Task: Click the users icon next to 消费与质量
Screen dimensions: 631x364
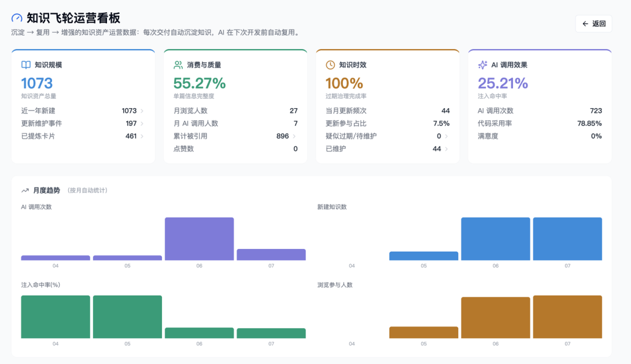Action: coord(178,65)
